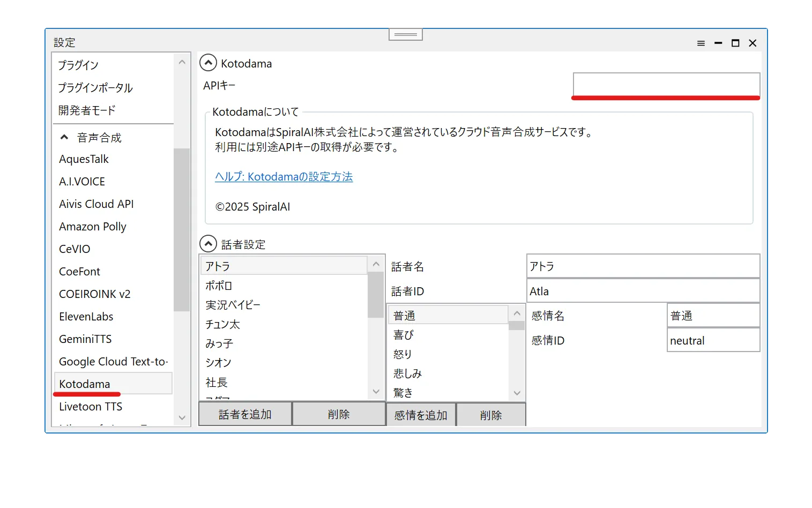Select speaker 実況ベイビー
Screen dimensions: 812x508
(x=284, y=305)
